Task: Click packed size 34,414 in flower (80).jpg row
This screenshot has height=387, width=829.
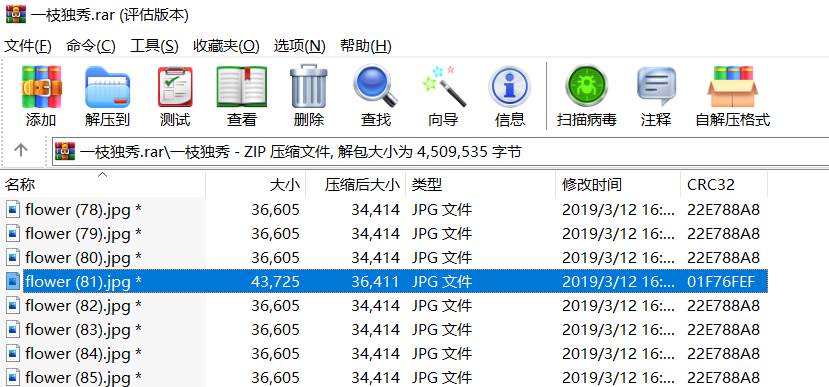Action: pos(375,257)
